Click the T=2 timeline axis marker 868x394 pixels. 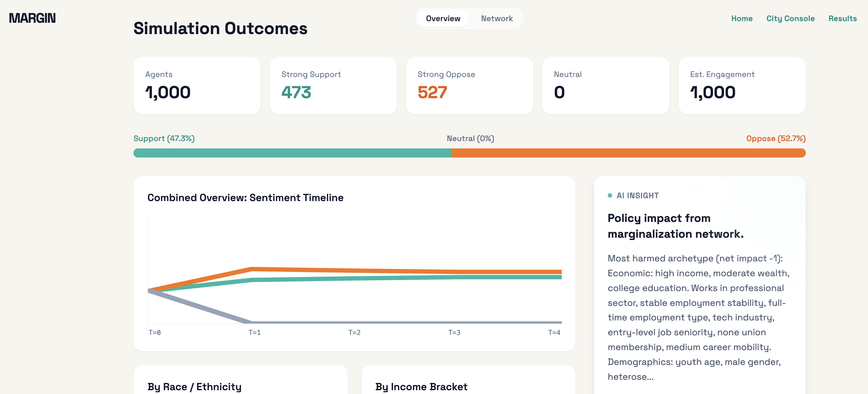[354, 333]
